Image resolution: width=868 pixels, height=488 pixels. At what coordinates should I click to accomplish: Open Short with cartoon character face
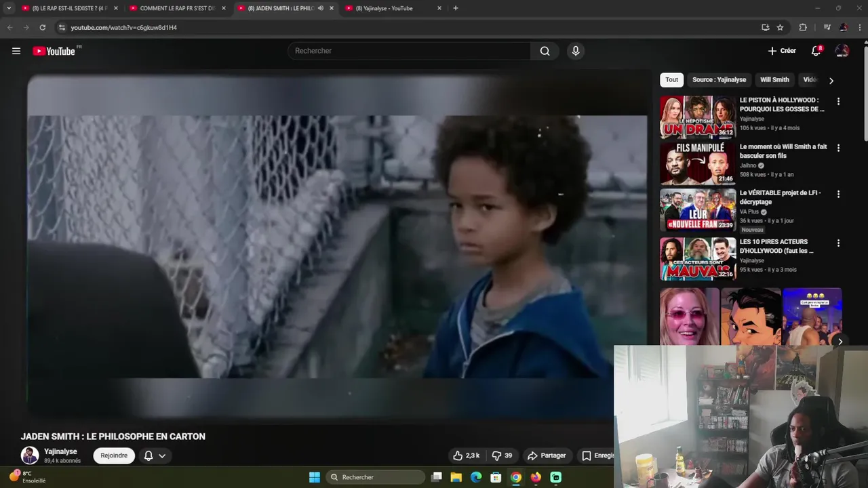pos(751,317)
